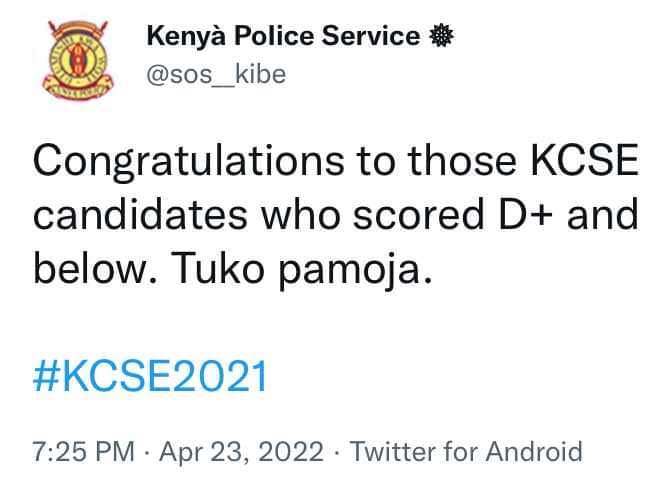The image size is (668, 489).
Task: Click the D+ grade text in tweet
Action: tap(526, 215)
